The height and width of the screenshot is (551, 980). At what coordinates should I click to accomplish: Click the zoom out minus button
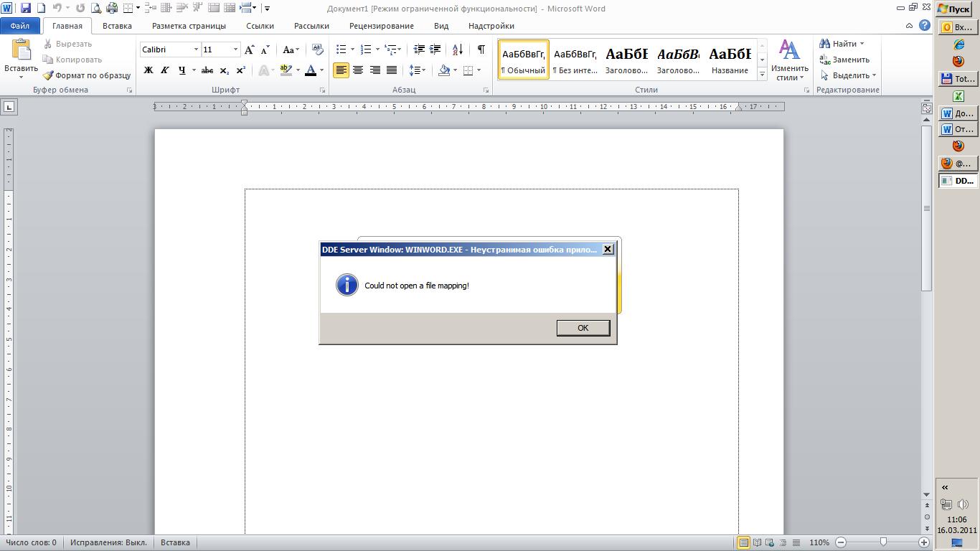tap(841, 542)
